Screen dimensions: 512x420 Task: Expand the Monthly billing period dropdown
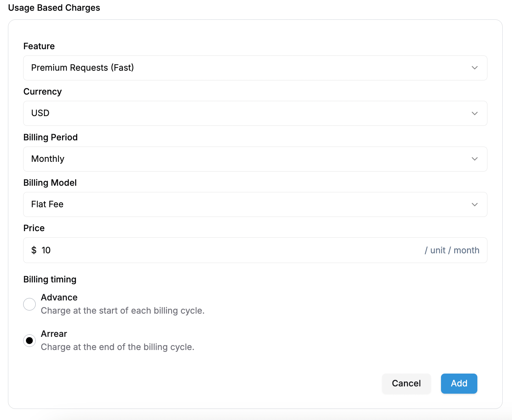point(255,159)
